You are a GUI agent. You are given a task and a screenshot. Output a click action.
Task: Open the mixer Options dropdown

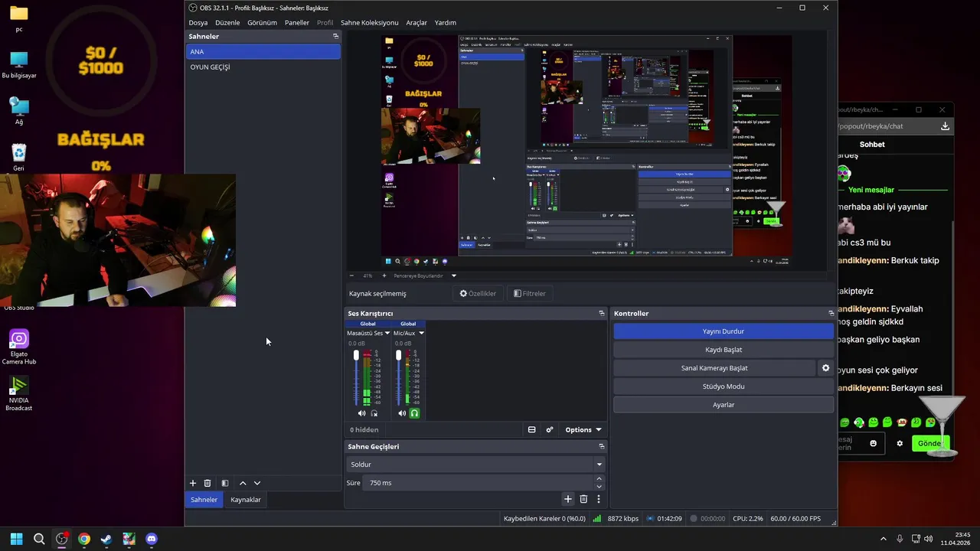tap(583, 430)
